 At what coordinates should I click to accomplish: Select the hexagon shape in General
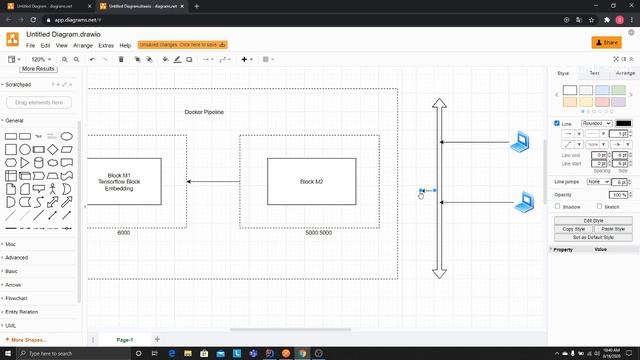[11, 162]
